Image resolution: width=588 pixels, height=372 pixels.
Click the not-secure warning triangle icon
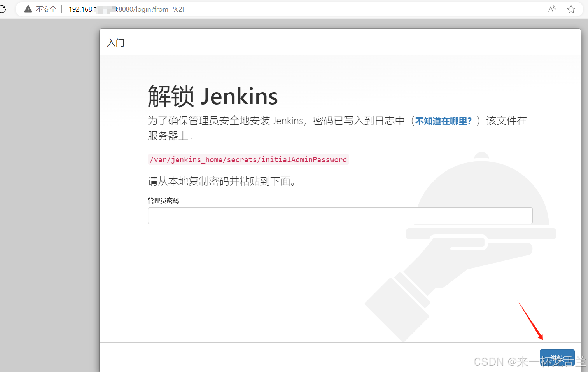coord(28,9)
